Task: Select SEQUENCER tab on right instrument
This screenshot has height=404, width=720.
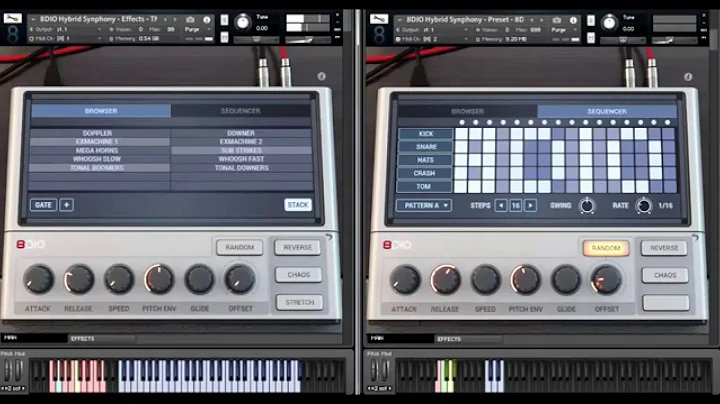Action: [607, 111]
